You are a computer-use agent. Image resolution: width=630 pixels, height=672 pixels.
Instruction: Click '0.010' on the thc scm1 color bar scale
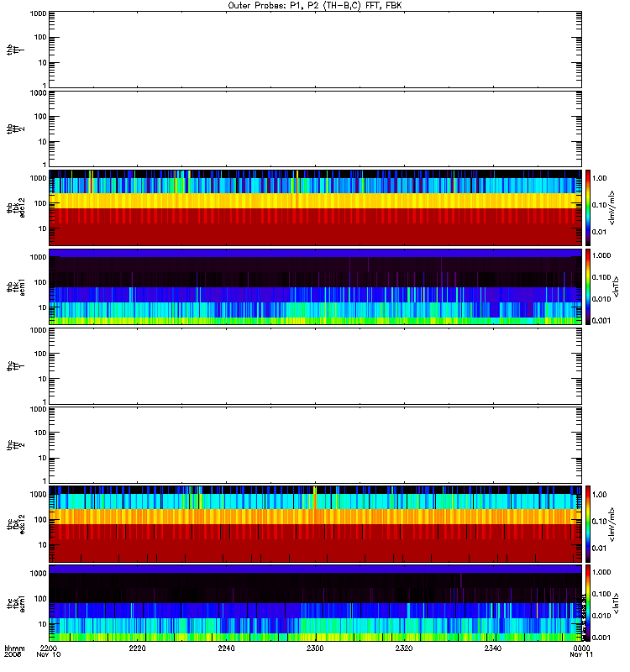pos(601,616)
